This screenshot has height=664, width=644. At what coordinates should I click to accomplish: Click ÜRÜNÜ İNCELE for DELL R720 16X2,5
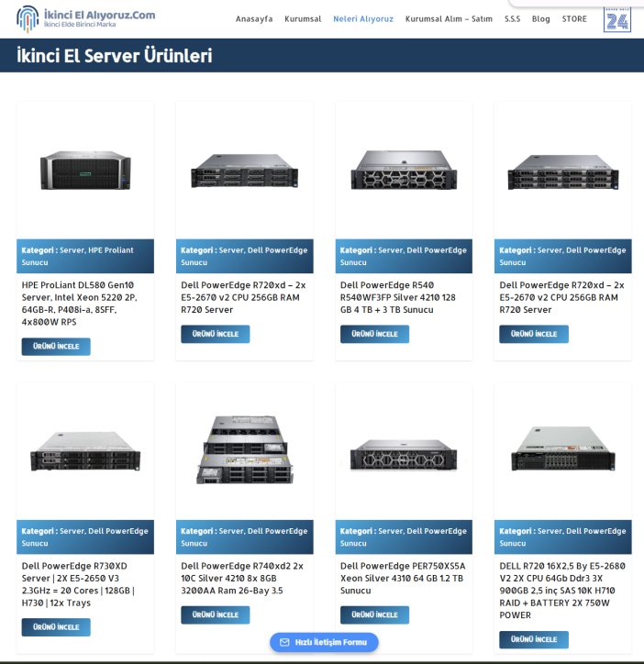click(x=534, y=639)
